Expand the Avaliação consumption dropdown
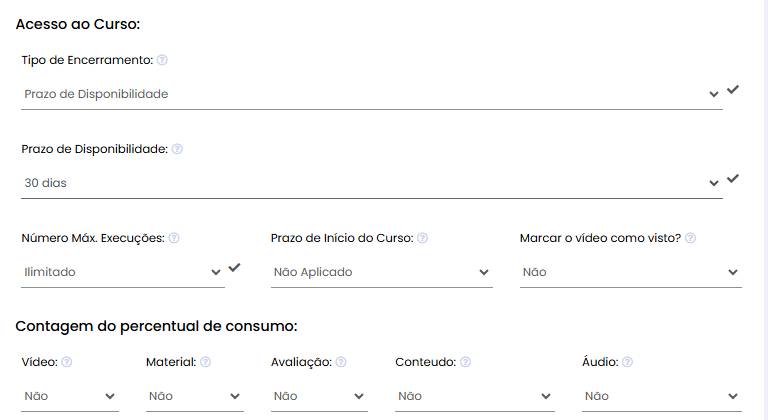 tap(318, 396)
